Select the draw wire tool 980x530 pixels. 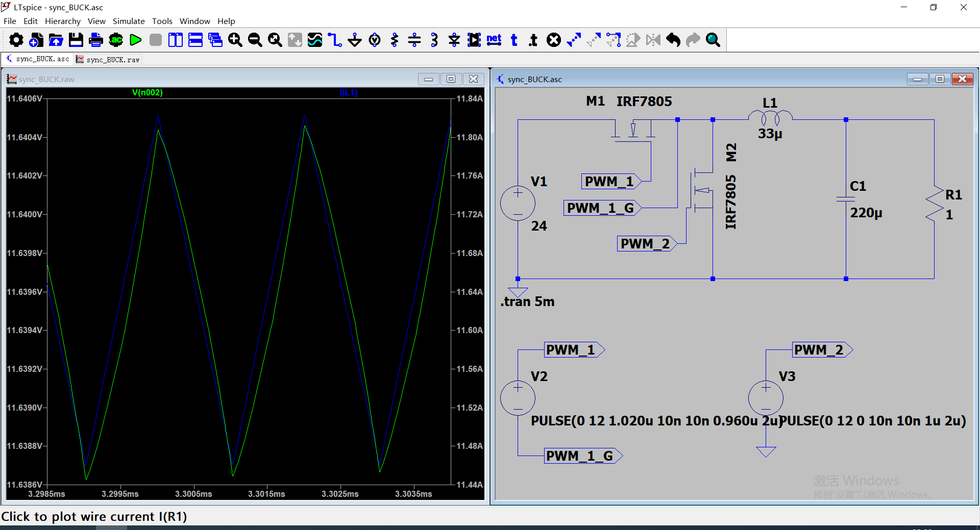coord(335,40)
